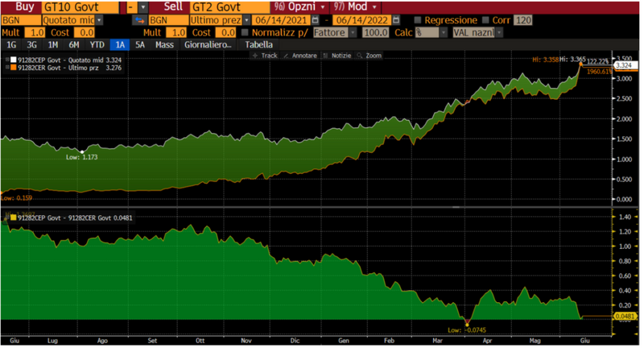Image resolution: width=644 pixels, height=348 pixels.
Task: Expand the Fattore dropdown
Action: tap(353, 32)
